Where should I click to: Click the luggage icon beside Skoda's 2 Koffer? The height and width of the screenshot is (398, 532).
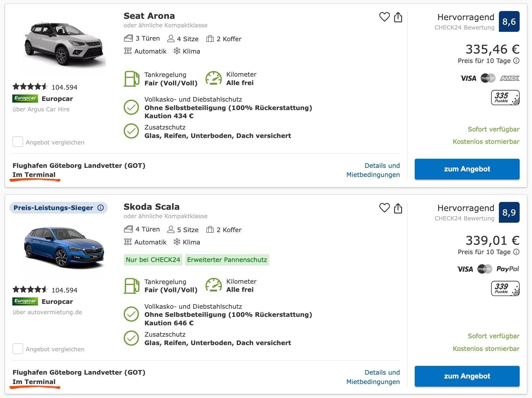210,230
